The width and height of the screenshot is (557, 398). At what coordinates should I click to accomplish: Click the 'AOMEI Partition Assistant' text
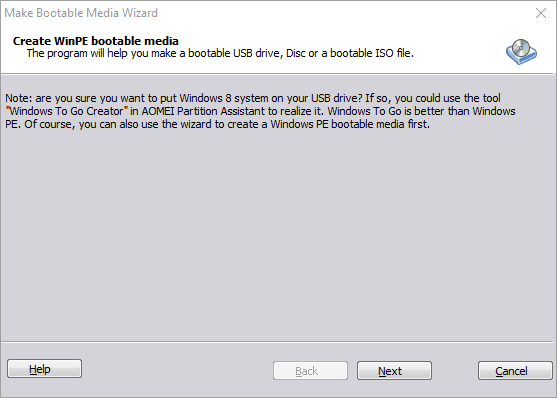point(203,111)
